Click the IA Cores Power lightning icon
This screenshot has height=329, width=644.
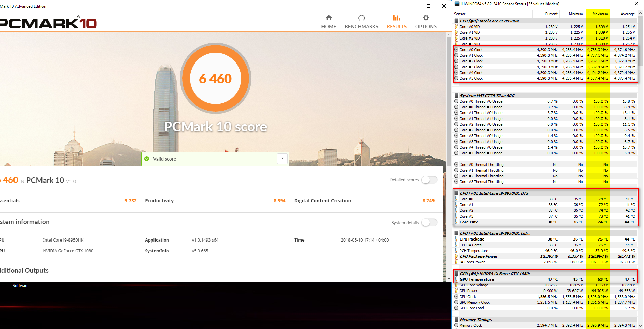[456, 262]
